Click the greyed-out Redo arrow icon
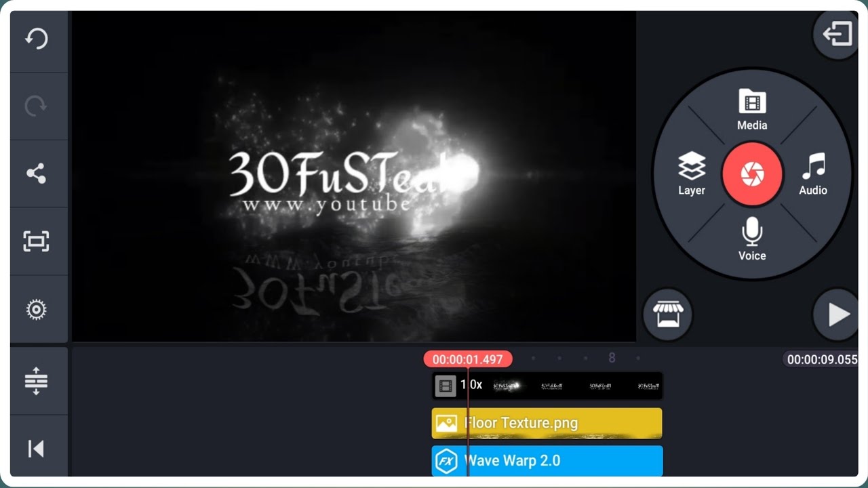The image size is (868, 488). click(36, 106)
